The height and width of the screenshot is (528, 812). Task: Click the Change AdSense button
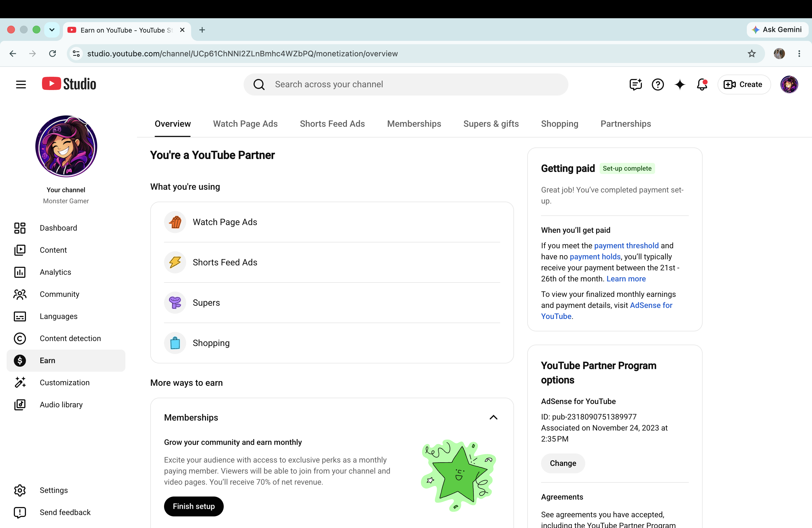coord(563,463)
